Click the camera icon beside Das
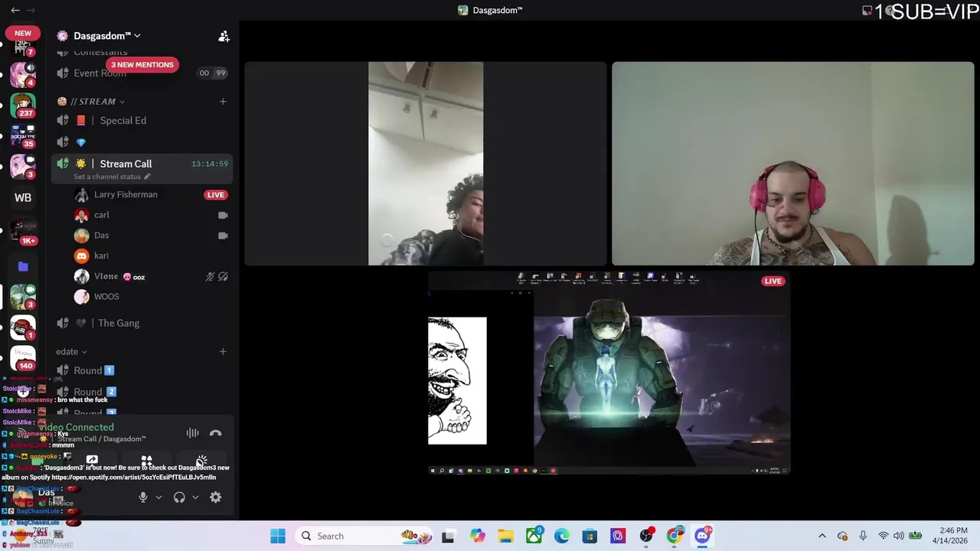This screenshot has height=551, width=980. click(223, 236)
